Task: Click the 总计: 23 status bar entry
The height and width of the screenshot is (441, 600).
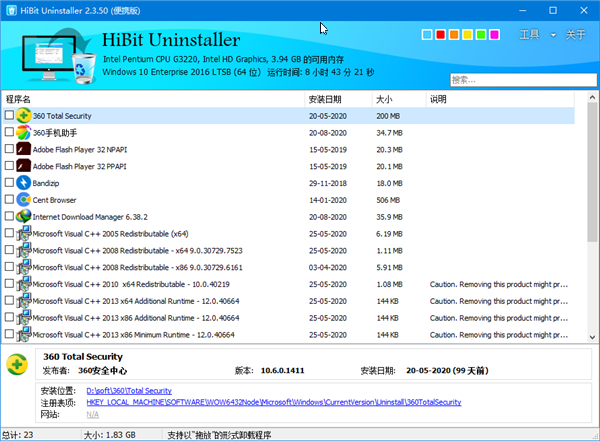Action: (x=18, y=435)
